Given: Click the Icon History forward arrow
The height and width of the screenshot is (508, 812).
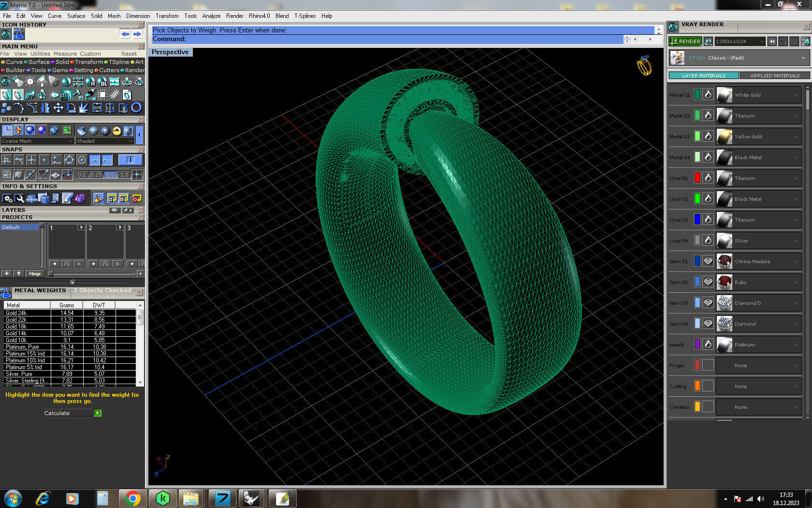Looking at the screenshot, I should (137, 34).
